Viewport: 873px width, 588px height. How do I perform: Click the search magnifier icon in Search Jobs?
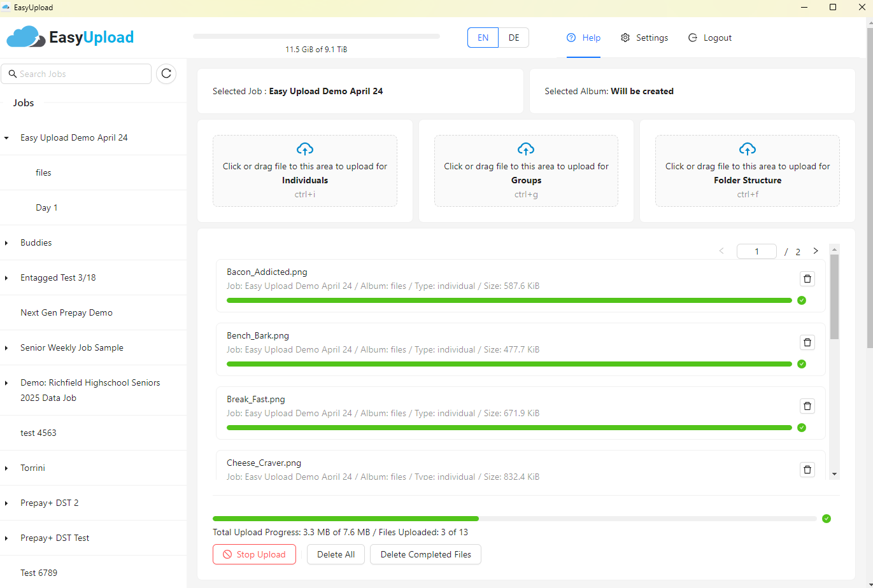12,74
